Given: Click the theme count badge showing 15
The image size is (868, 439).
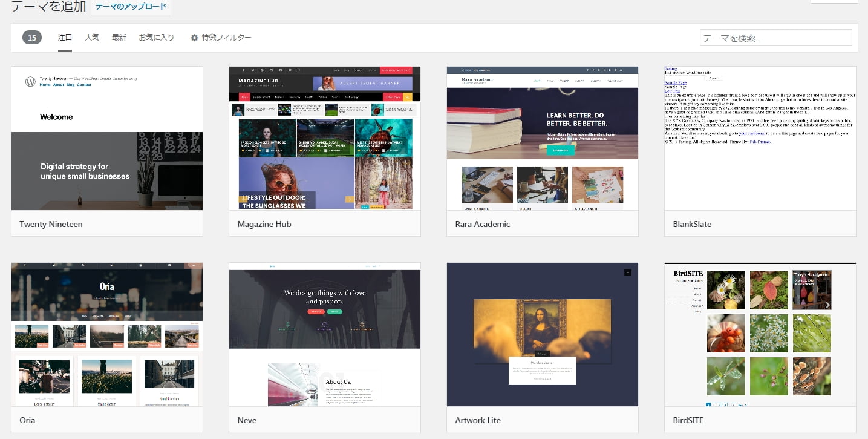Looking at the screenshot, I should [31, 37].
